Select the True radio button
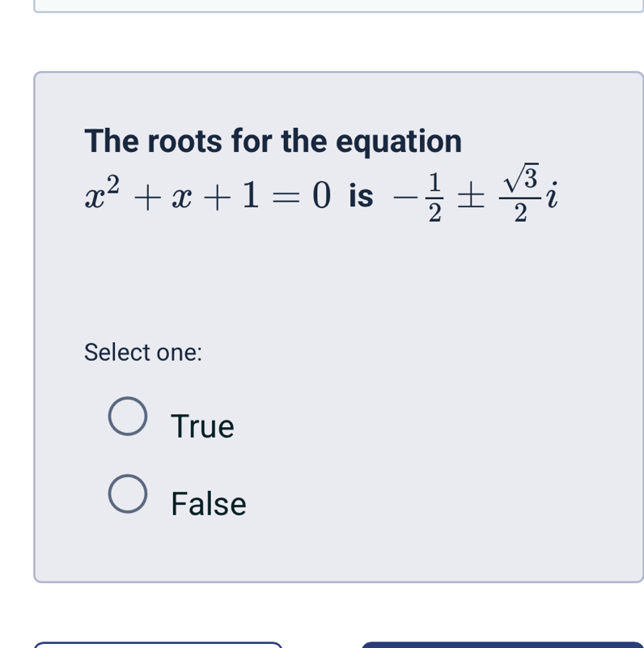 (128, 417)
